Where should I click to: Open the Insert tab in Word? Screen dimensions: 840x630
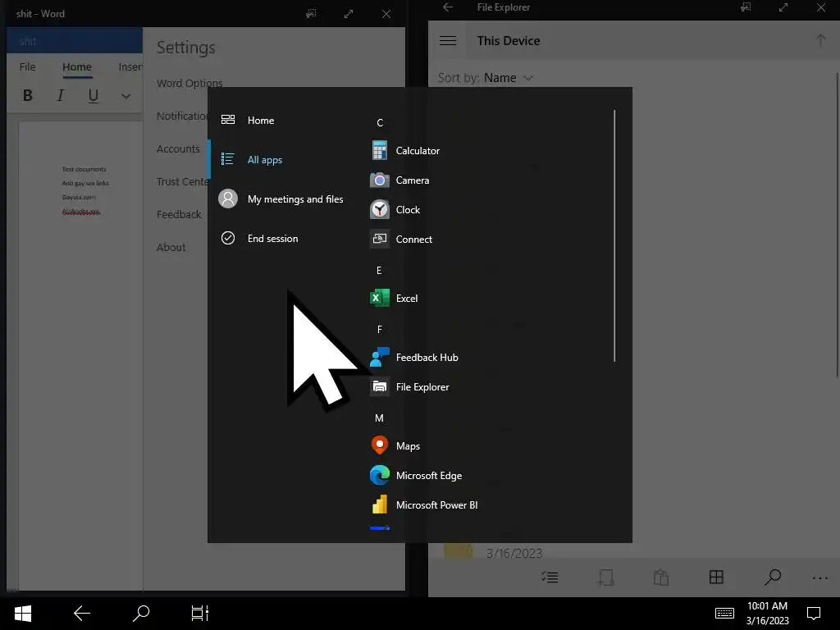tap(130, 67)
